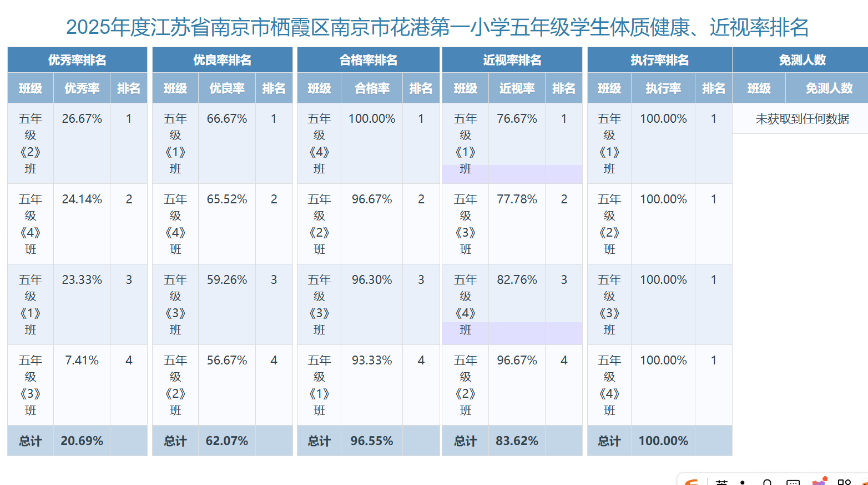Select the 76.67% myopia rate cell
868x485 pixels.
click(x=517, y=119)
